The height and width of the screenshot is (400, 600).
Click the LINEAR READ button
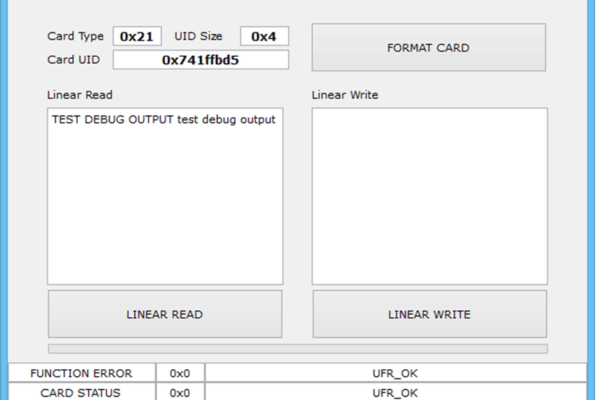[x=165, y=314]
